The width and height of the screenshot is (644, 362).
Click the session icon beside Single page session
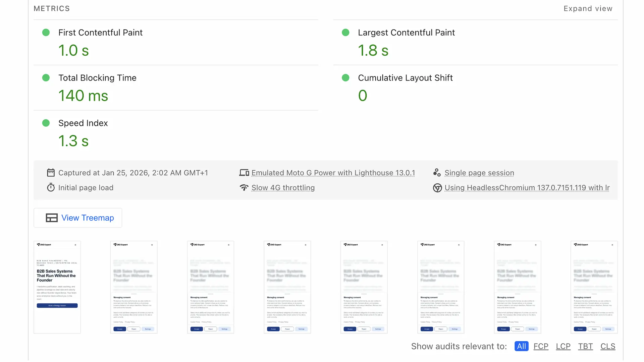(x=437, y=172)
